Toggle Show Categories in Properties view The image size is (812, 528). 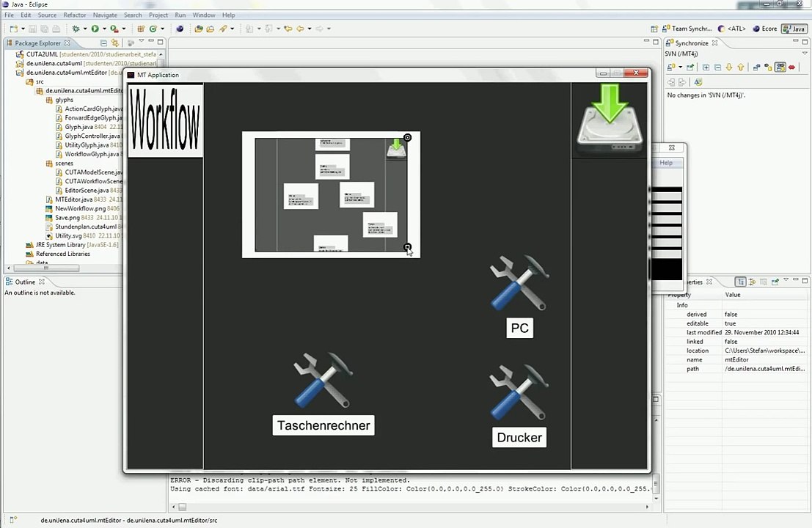tap(741, 282)
